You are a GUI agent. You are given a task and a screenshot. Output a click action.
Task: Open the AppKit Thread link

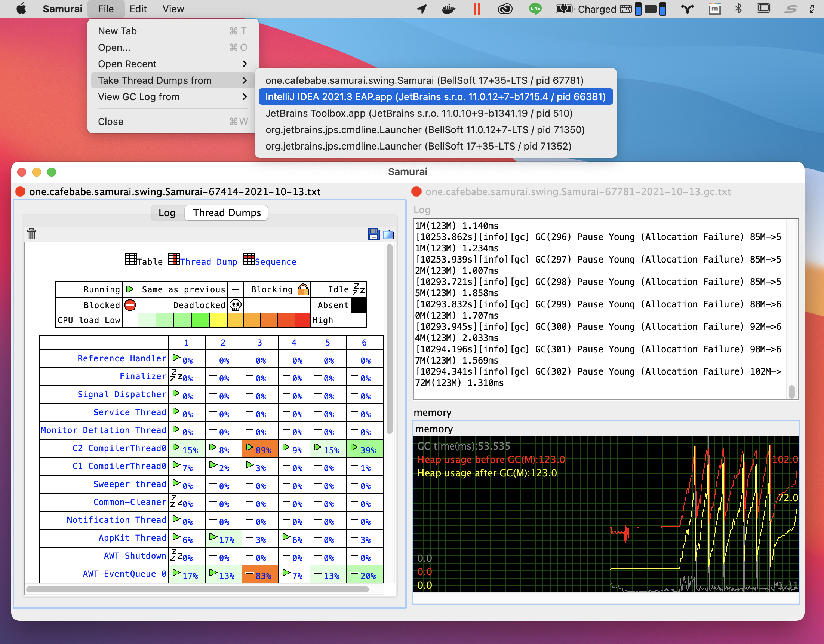point(132,538)
